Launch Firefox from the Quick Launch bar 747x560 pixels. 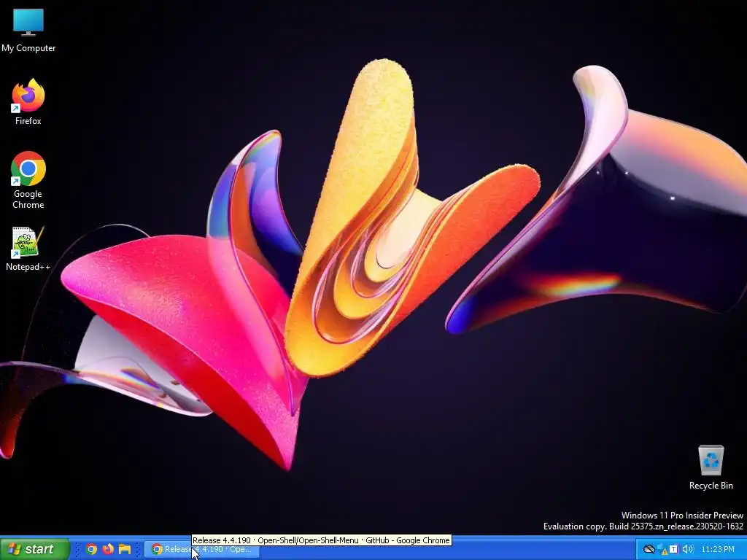(x=108, y=549)
